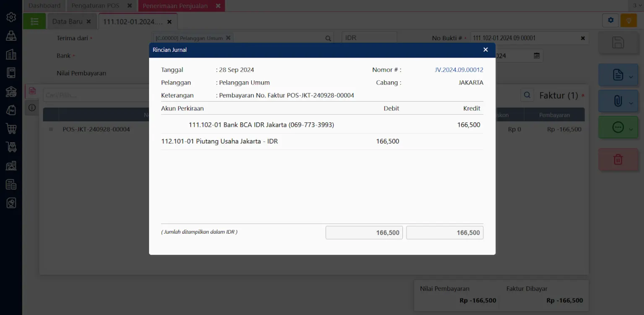Image resolution: width=644 pixels, height=315 pixels.
Task: Click the trash delete button
Action: (618, 159)
